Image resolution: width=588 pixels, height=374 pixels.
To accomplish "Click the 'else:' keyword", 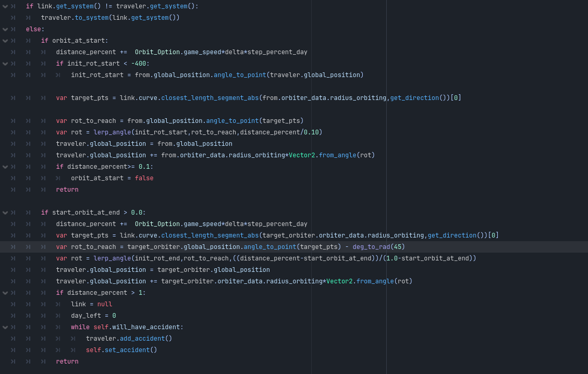I will coord(35,29).
